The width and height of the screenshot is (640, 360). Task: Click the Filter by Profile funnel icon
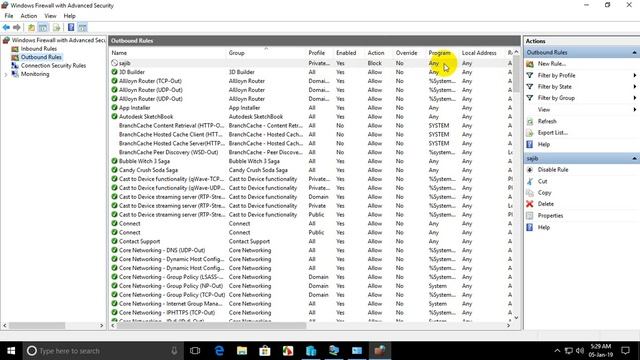(x=530, y=75)
